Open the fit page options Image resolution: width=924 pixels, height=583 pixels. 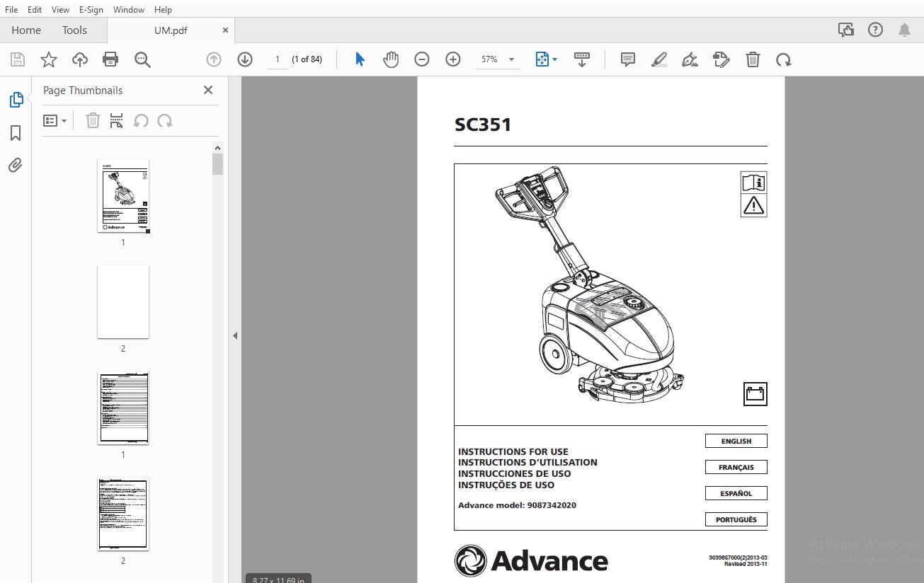pos(546,59)
